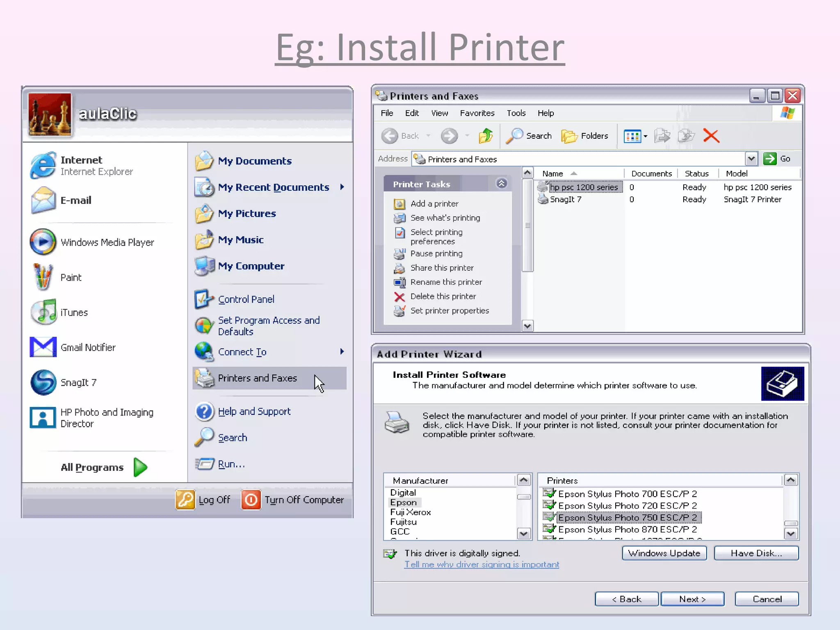This screenshot has width=840, height=630.
Task: Click the Log Off button
Action: pyautogui.click(x=203, y=500)
